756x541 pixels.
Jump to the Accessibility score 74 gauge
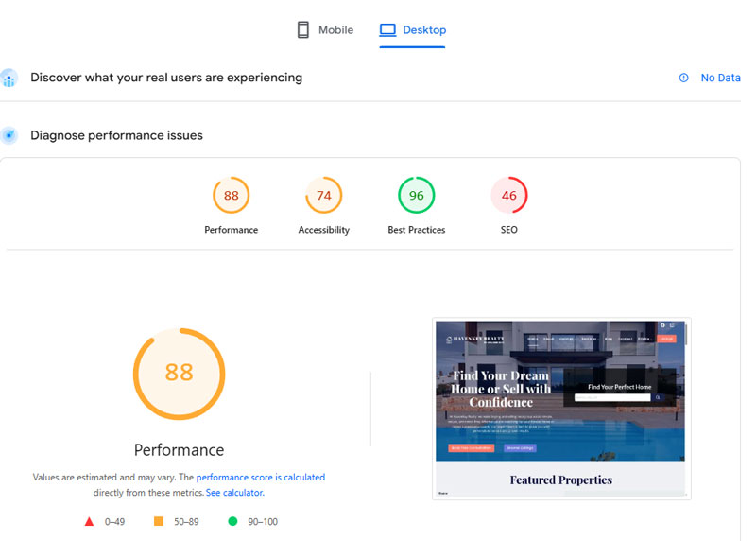pos(323,196)
